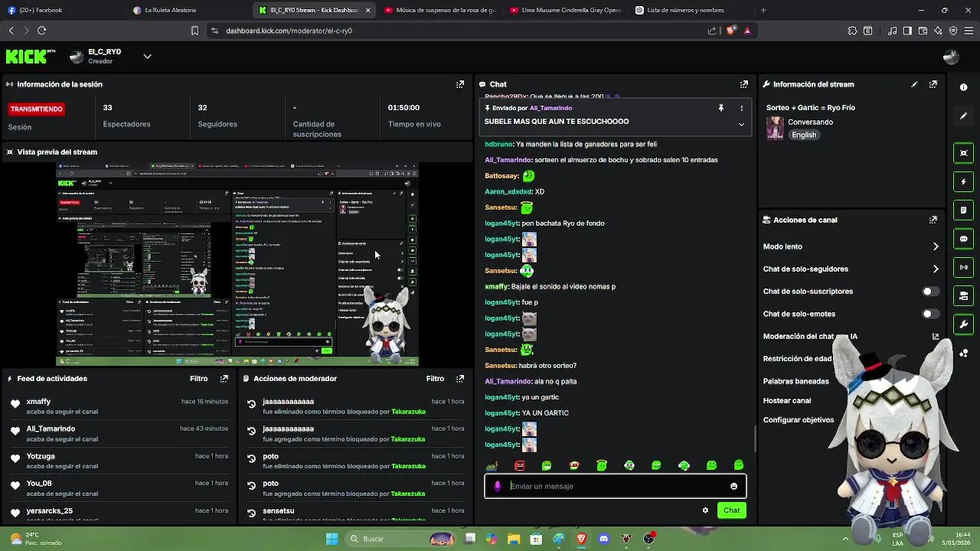Unpin the pinned chat message
This screenshot has width=980, height=551.
(x=720, y=109)
